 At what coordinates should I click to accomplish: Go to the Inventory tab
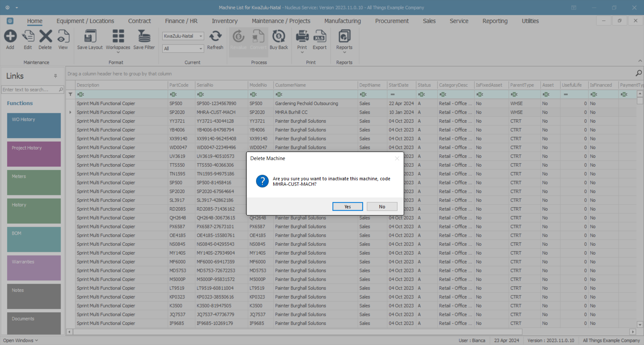pos(225,21)
